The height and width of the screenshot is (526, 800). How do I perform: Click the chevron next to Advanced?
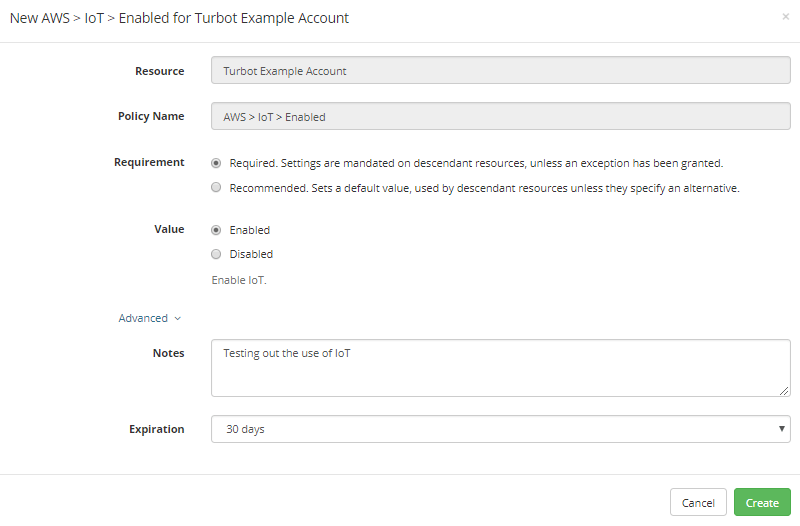click(x=178, y=319)
